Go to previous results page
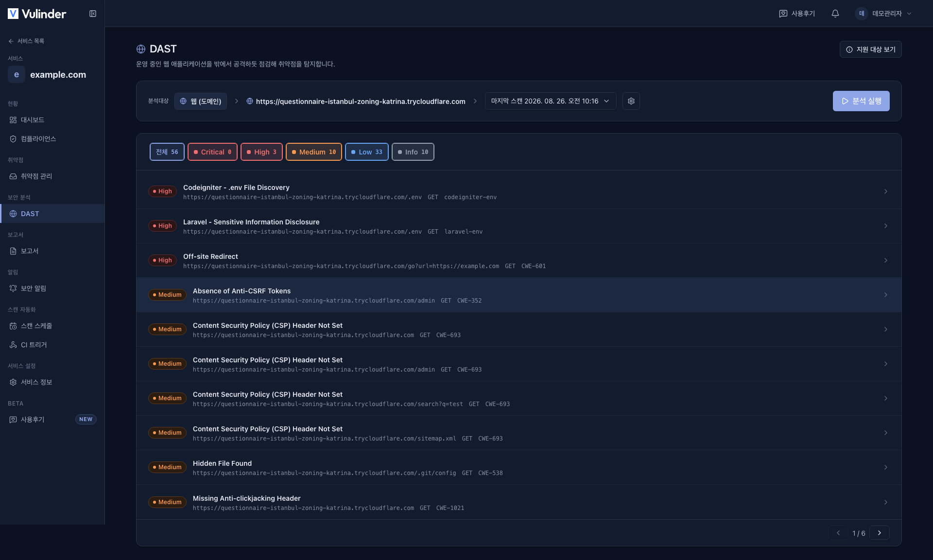The width and height of the screenshot is (933, 560). point(838,533)
